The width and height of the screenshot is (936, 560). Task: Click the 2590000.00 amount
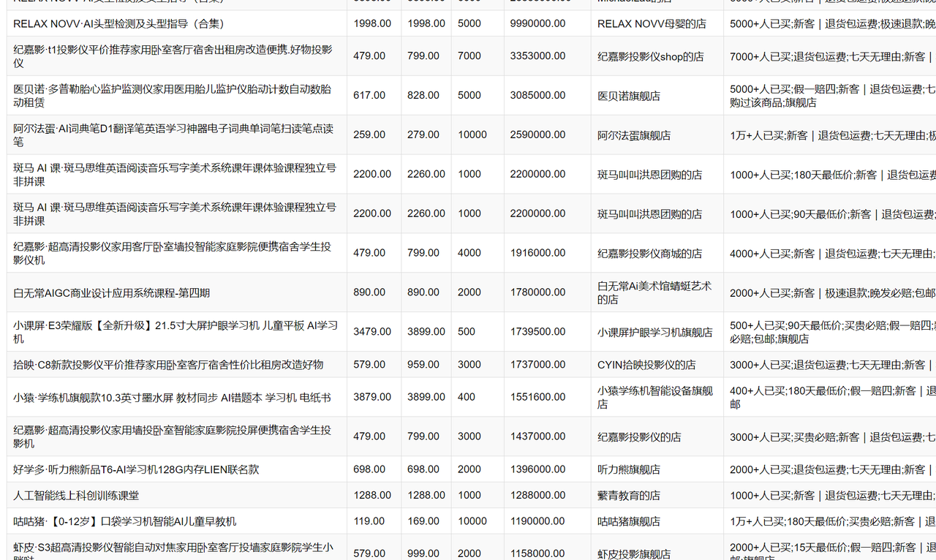[537, 135]
